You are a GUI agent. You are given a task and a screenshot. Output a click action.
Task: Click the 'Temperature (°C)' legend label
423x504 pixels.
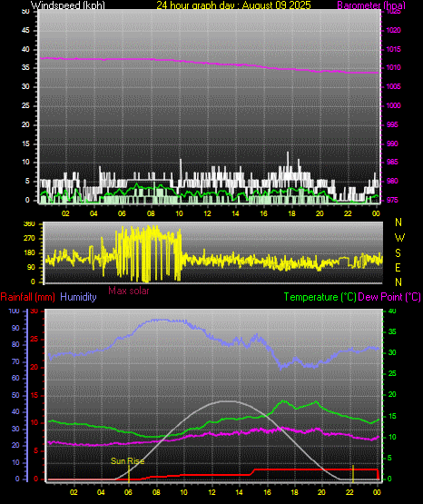(x=320, y=297)
